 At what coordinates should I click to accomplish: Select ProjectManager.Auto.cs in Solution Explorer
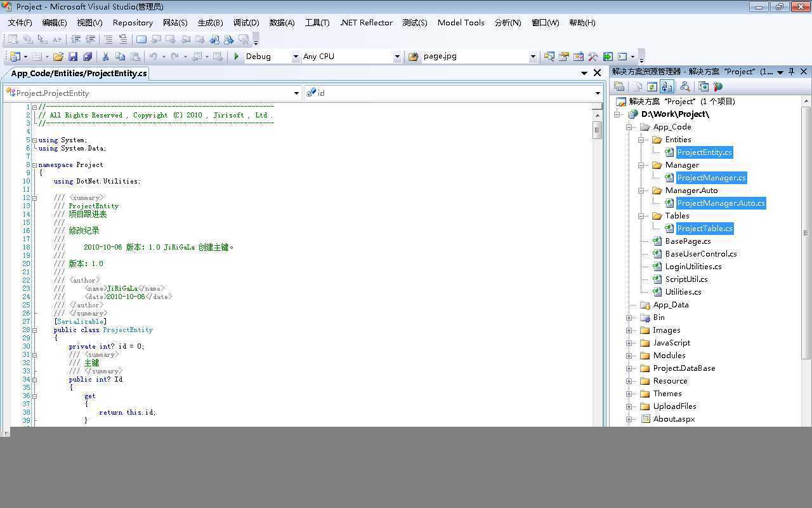pos(721,203)
